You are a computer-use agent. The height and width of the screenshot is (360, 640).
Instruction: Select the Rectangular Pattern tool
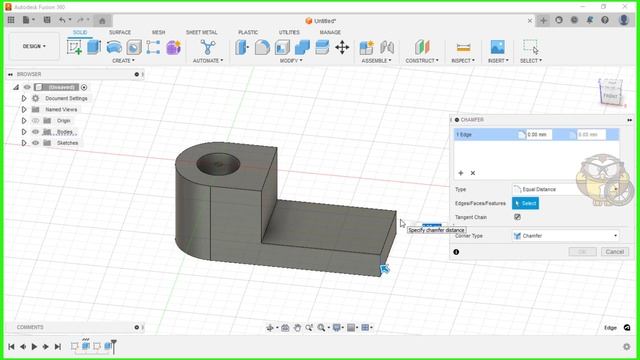[153, 47]
